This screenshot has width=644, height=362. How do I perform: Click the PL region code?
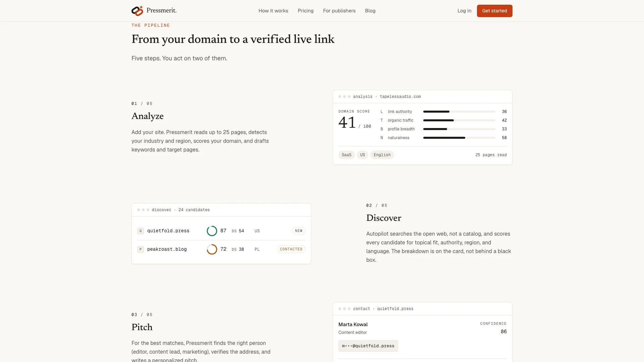[257, 249]
